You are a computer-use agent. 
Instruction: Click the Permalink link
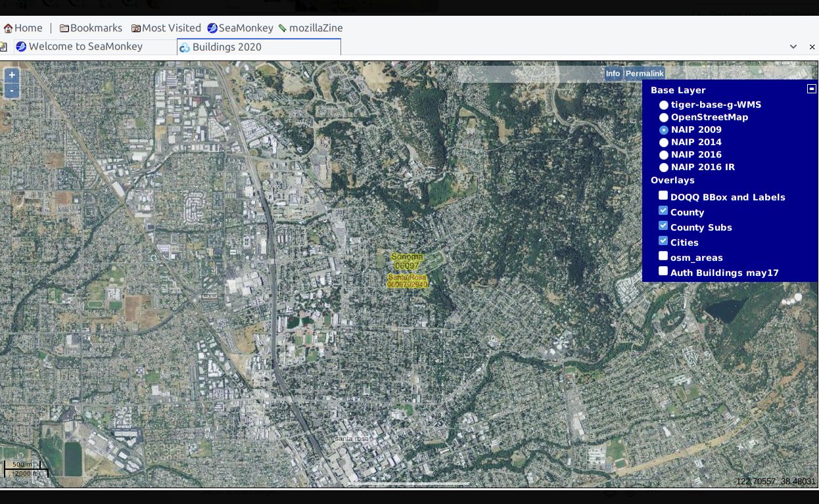click(644, 74)
